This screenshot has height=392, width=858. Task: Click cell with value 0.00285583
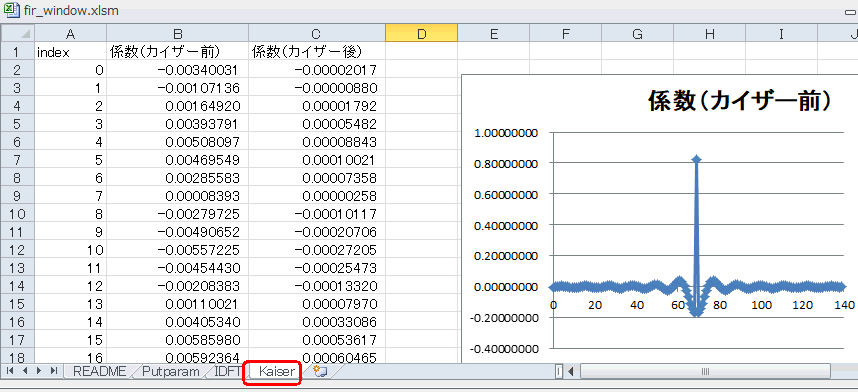177,178
